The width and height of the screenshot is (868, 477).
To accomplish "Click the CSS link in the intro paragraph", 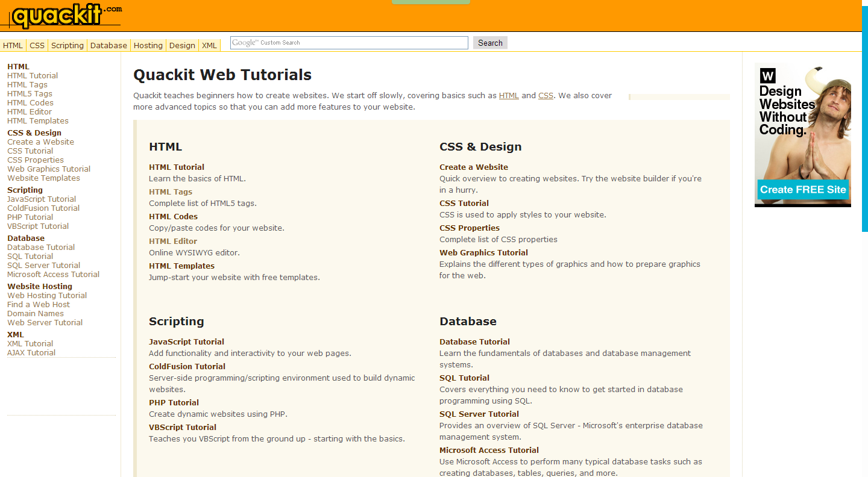I will point(546,96).
